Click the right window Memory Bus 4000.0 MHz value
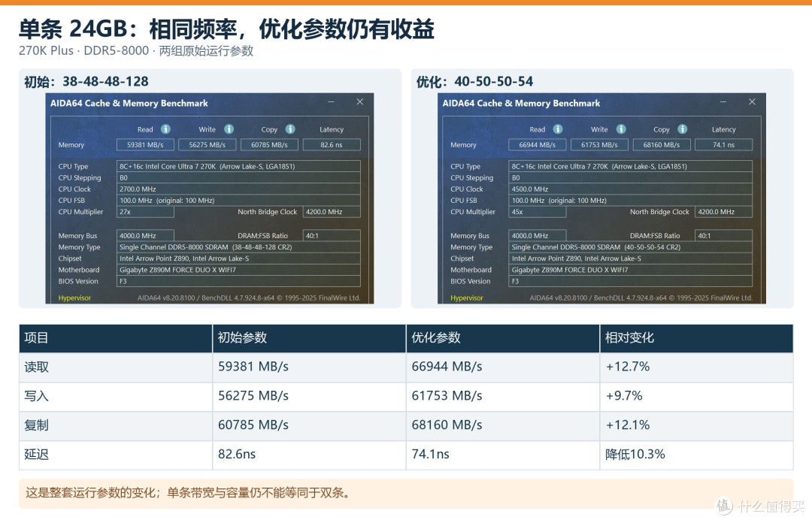 [537, 236]
